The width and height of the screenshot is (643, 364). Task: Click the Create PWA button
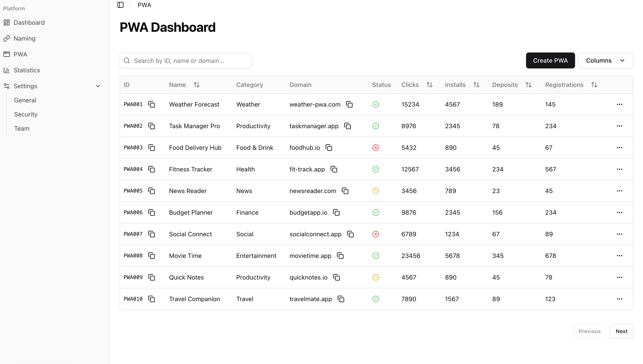550,60
